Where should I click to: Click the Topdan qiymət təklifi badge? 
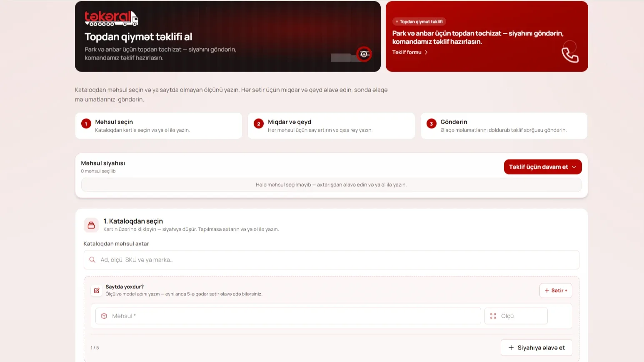coord(419,22)
